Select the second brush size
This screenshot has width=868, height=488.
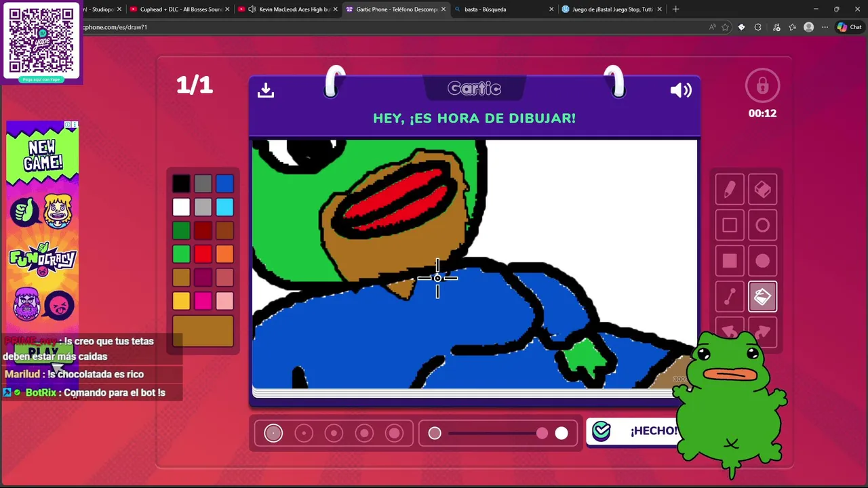[304, 433]
